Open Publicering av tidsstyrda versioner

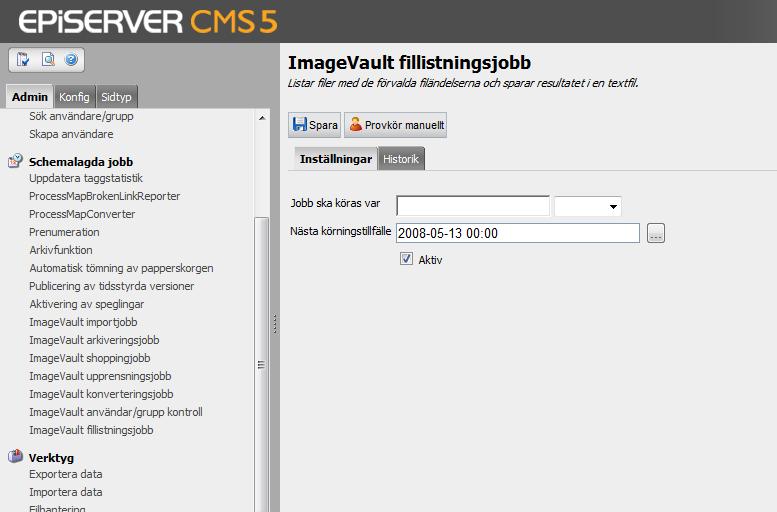tap(111, 286)
